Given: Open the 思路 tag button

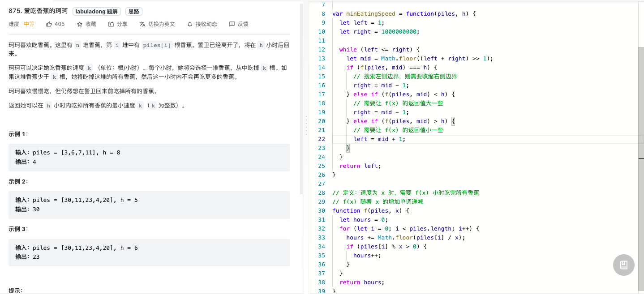Looking at the screenshot, I should 133,12.
